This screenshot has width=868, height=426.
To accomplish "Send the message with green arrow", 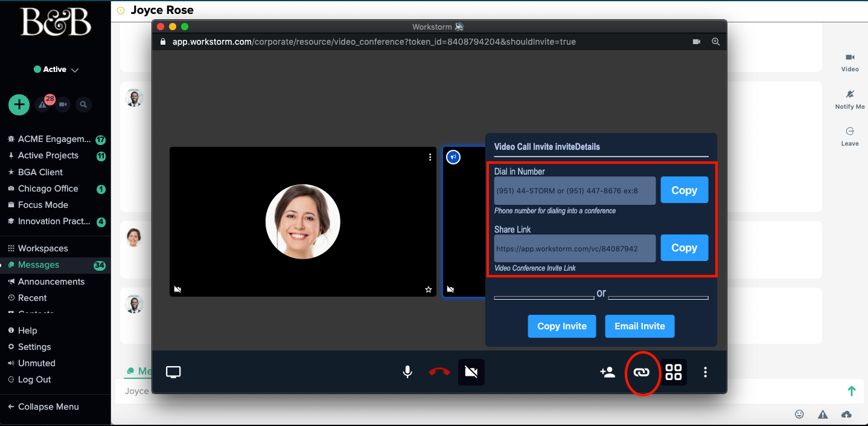I will click(x=852, y=391).
